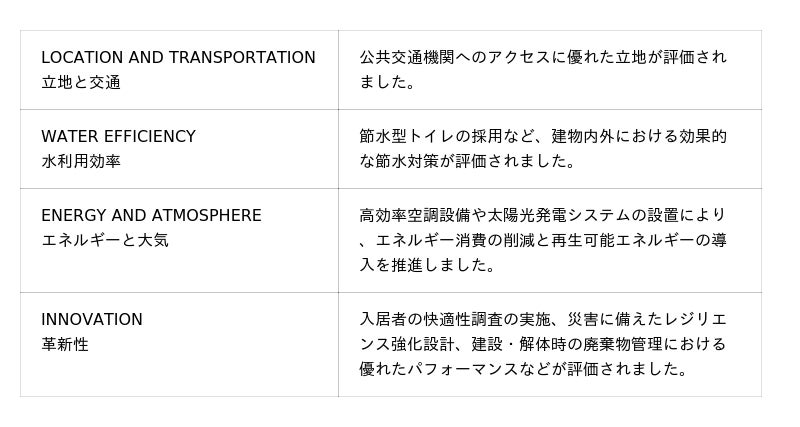Click the 建設・解体時の廃棄物管理 phrase

pos(583,344)
